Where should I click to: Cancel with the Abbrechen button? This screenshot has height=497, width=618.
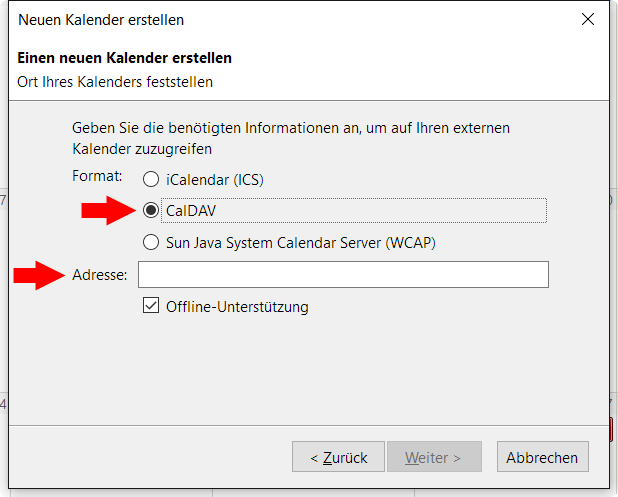543,457
